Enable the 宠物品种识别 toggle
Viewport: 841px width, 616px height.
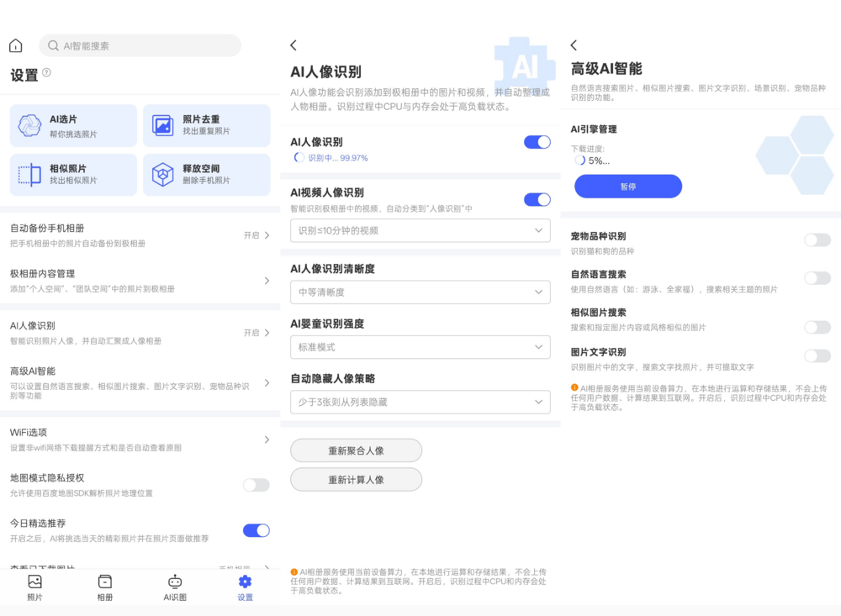[817, 240]
